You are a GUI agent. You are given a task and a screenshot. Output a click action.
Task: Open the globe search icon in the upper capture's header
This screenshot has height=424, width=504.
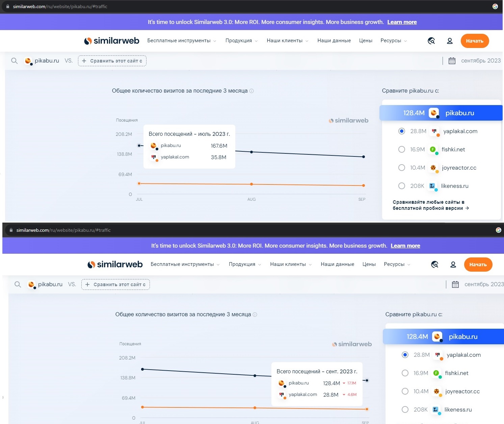coord(431,41)
